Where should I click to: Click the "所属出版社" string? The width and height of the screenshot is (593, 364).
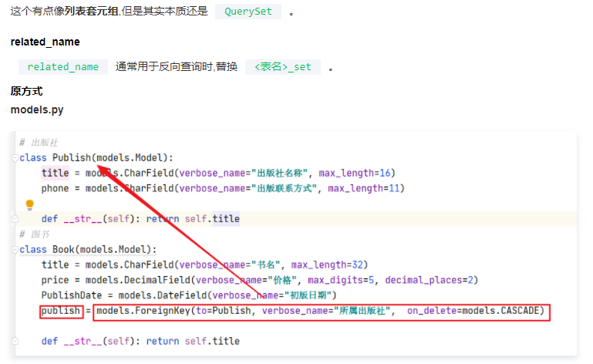[x=362, y=311]
